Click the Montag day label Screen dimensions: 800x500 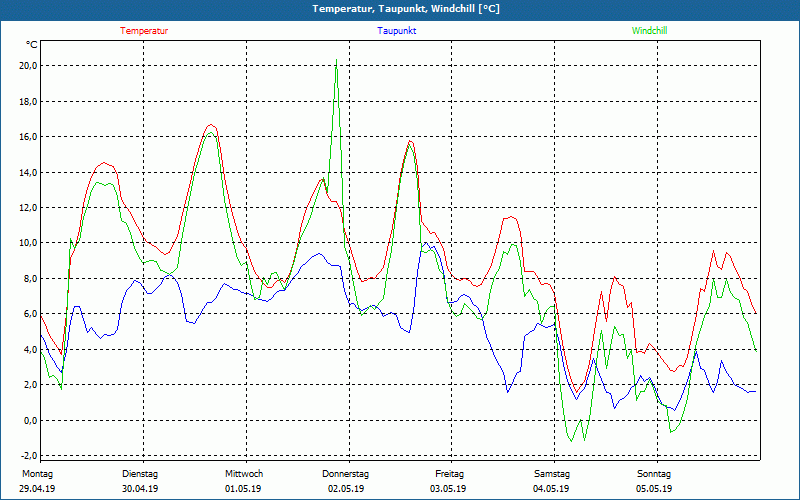click(36, 474)
